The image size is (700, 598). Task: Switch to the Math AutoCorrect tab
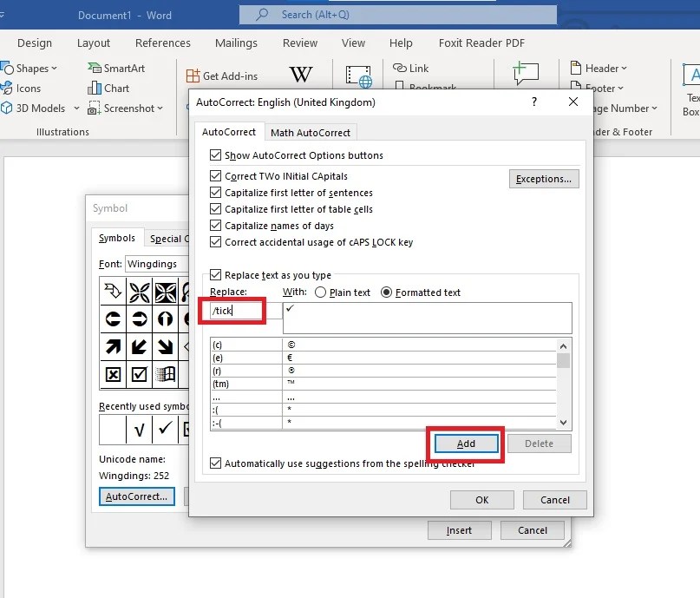tap(311, 131)
